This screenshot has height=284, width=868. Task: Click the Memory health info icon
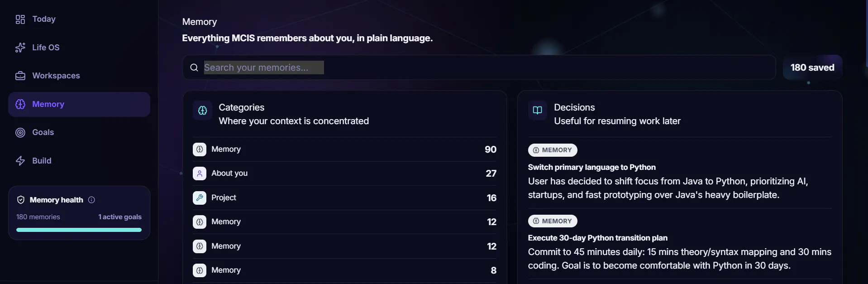tap(91, 200)
